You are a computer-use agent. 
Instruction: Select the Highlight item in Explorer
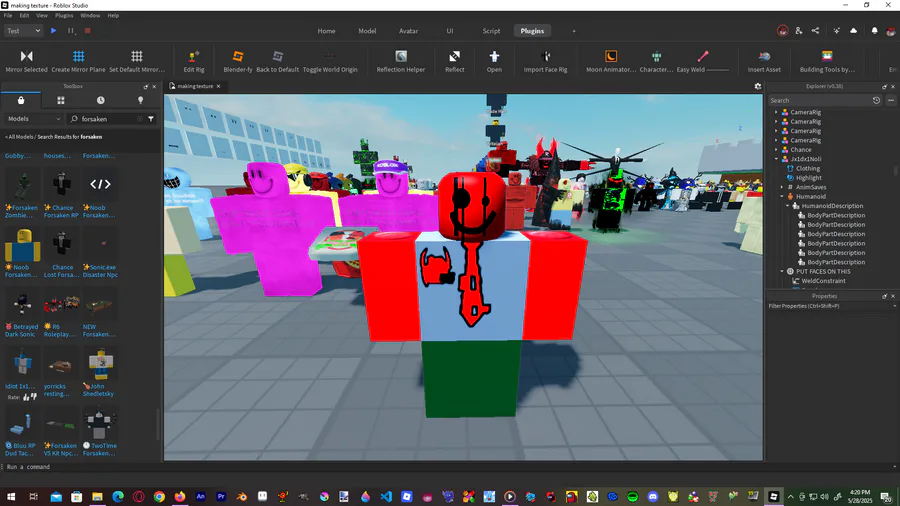[809, 178]
